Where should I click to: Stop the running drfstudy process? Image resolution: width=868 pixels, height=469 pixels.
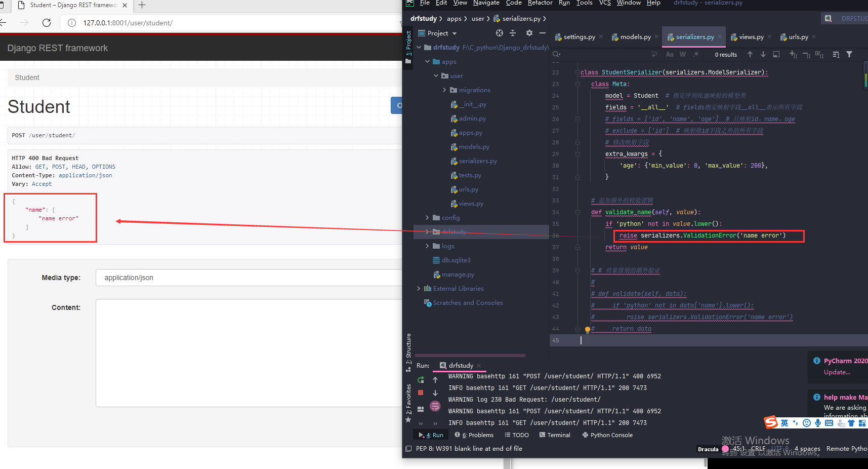(x=421, y=393)
